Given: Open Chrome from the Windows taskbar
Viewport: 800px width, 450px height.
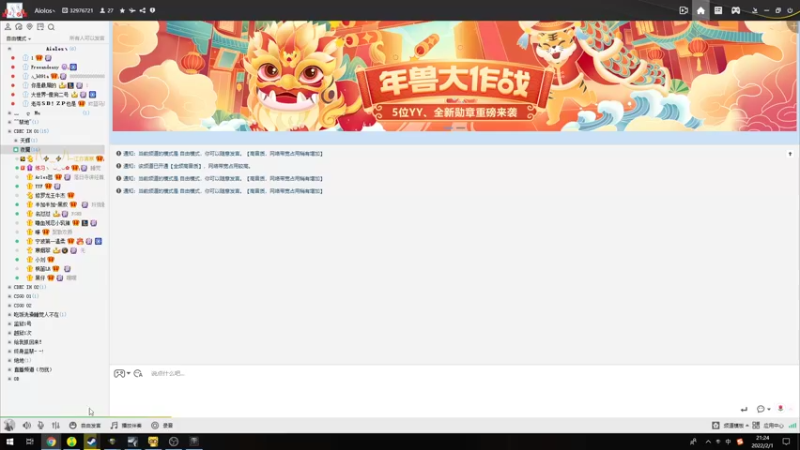Looking at the screenshot, I should [51, 442].
